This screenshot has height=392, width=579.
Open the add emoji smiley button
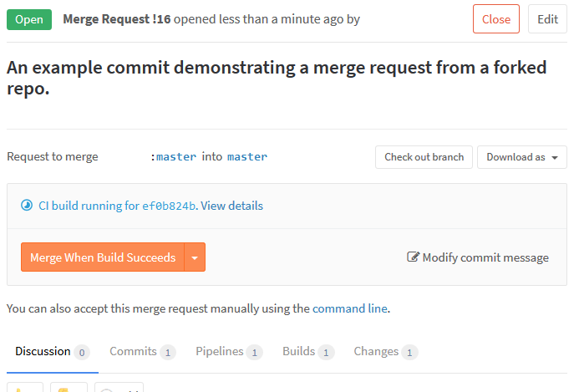pyautogui.click(x=119, y=387)
